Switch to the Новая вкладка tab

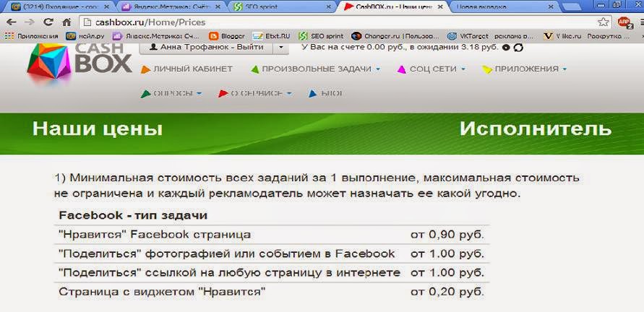[x=503, y=6]
